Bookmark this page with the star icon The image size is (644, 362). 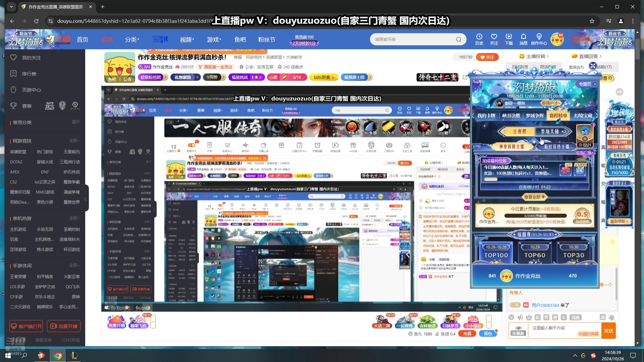coord(592,21)
